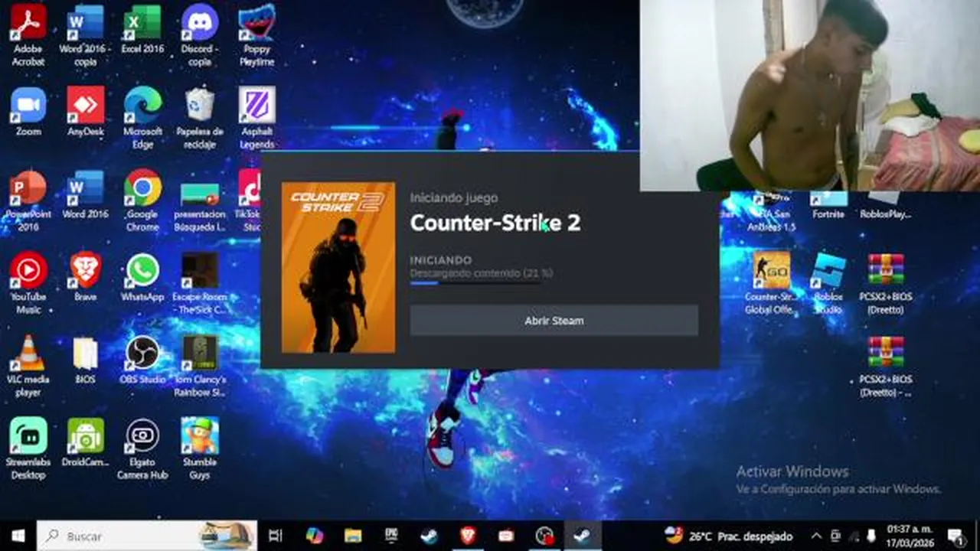
Task: Select the Stumble Guys desktop icon
Action: (x=200, y=448)
